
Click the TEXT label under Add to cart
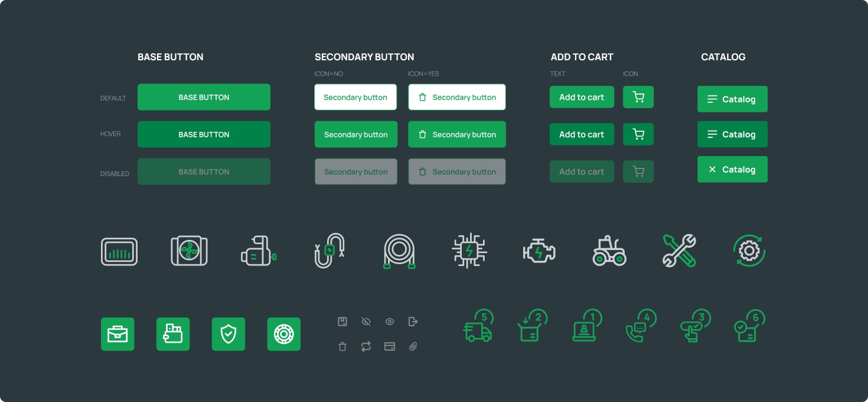[x=557, y=74]
